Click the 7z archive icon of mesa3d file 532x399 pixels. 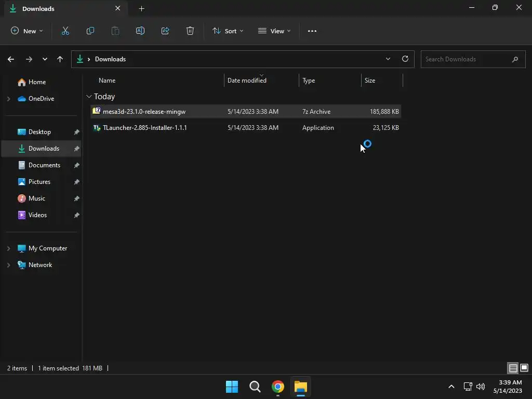(x=97, y=111)
